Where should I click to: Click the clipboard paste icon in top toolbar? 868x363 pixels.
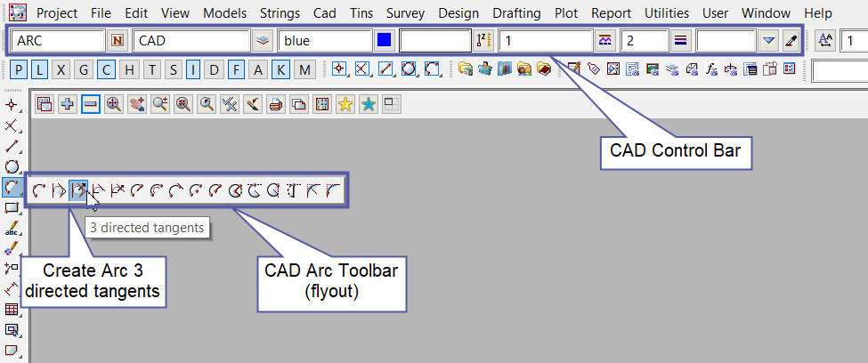(x=770, y=69)
